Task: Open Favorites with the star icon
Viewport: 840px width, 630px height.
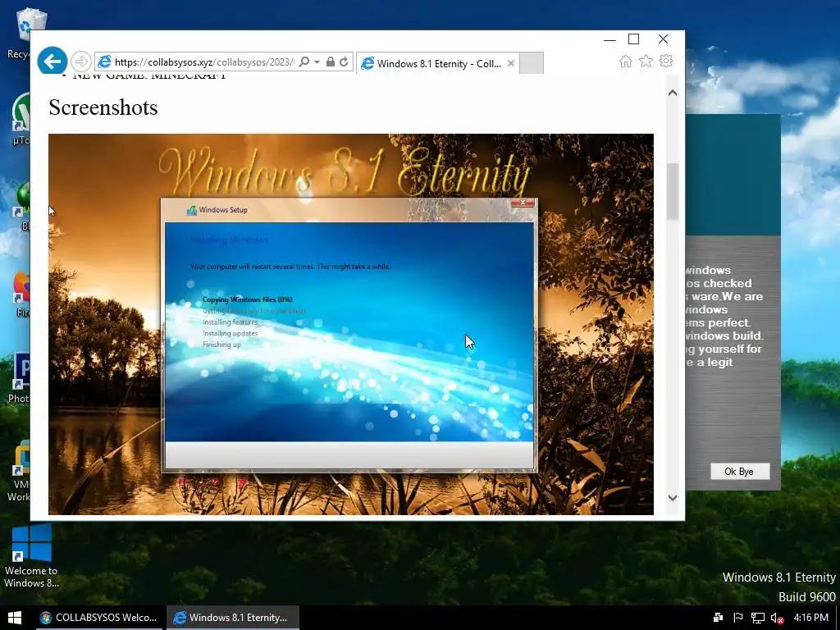Action: point(646,61)
